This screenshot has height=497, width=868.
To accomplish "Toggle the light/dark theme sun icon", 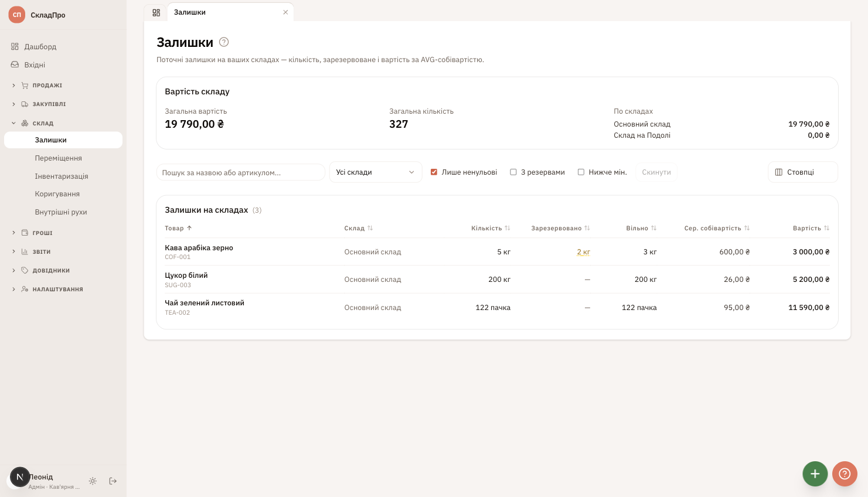I will [x=93, y=481].
